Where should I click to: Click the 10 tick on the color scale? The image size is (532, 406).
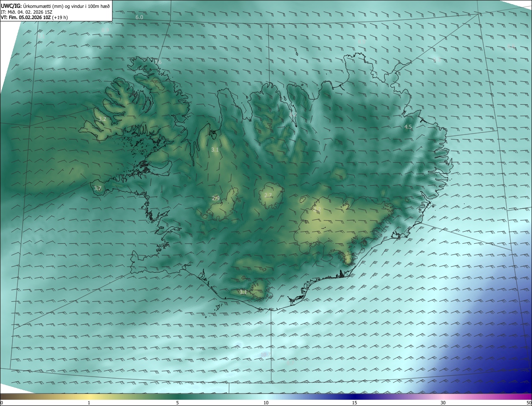(266, 403)
